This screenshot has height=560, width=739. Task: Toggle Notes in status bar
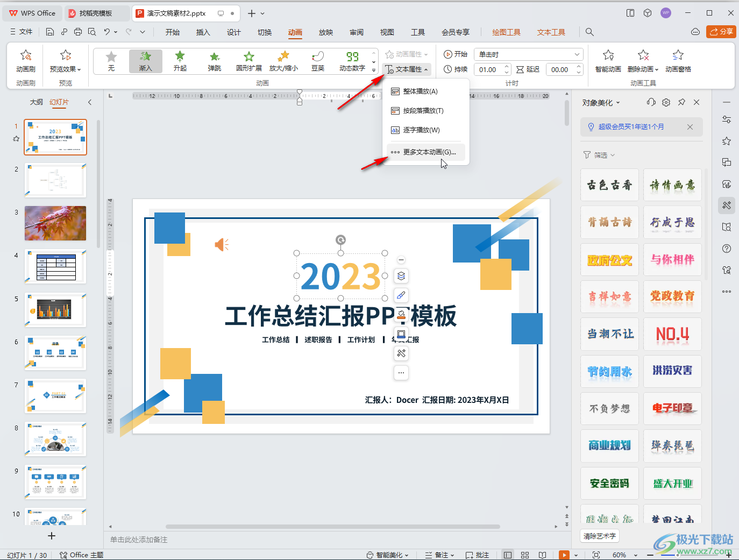pos(439,555)
